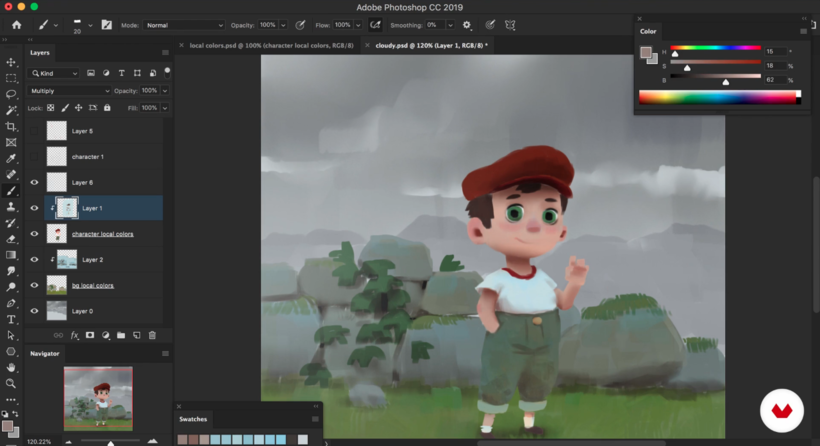Open the Kind filter dropdown

pyautogui.click(x=54, y=73)
